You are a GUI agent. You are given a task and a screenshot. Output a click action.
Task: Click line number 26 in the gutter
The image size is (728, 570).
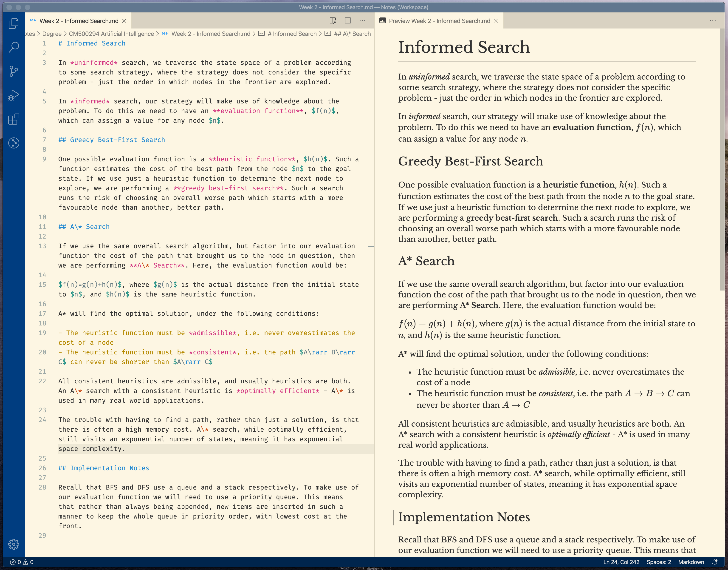pos(42,468)
